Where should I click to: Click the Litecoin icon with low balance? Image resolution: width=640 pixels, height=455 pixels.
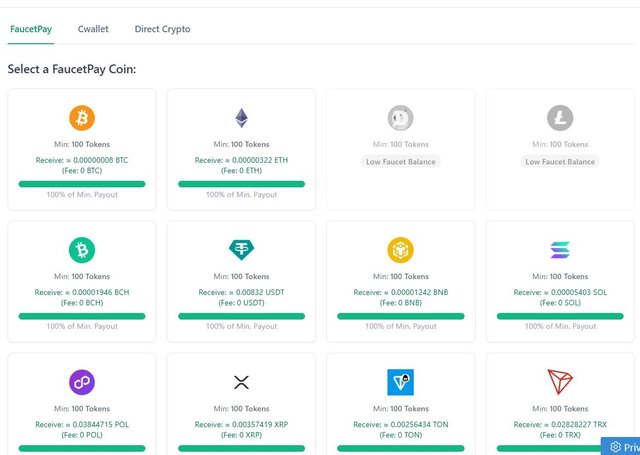point(560,118)
